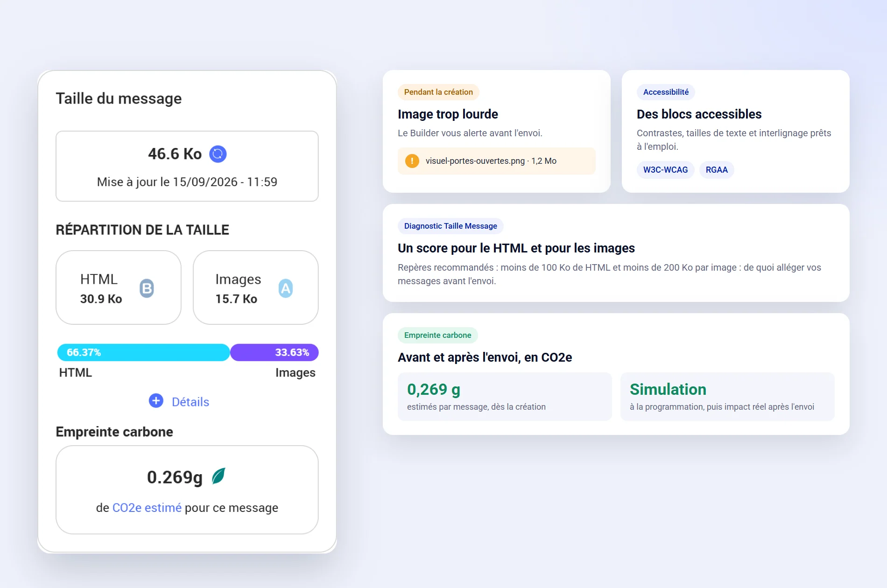
Task: Click "Le Builder vous alerte avant l'envoi." text
Action: click(x=470, y=133)
